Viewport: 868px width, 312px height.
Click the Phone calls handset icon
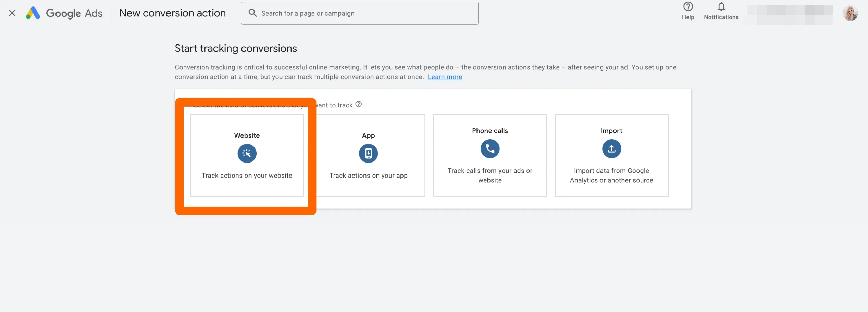pyautogui.click(x=490, y=148)
